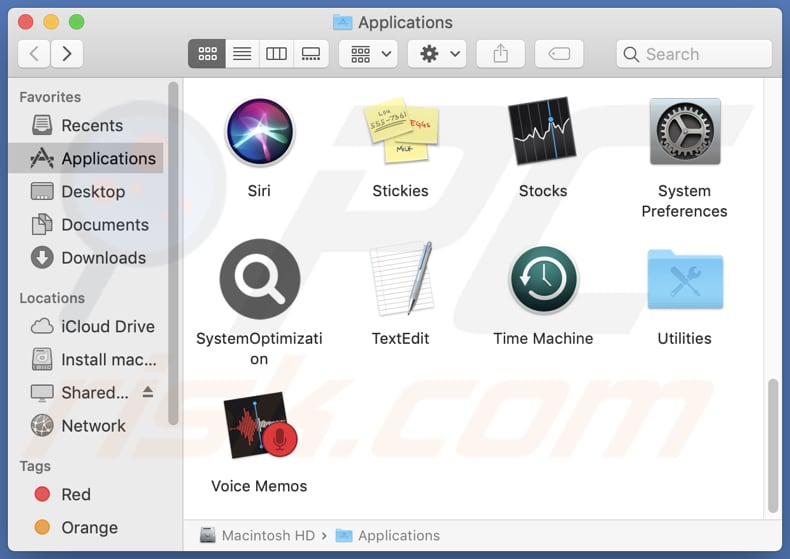
Task: Click Macintosh HD in path bar
Action: 257,535
